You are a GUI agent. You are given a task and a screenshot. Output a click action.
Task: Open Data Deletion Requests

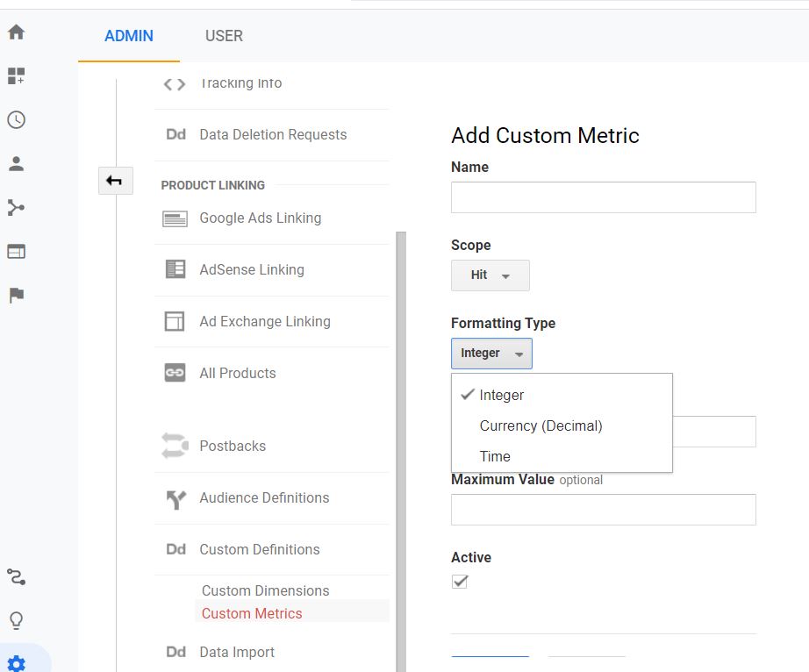273,134
